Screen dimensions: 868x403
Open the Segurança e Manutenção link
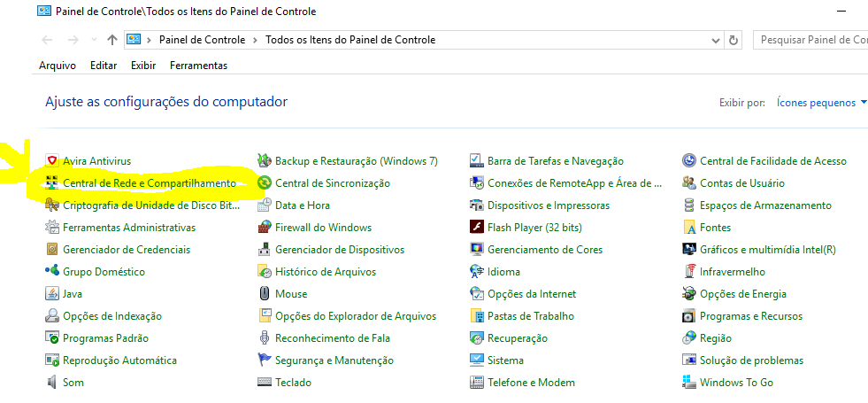(334, 360)
